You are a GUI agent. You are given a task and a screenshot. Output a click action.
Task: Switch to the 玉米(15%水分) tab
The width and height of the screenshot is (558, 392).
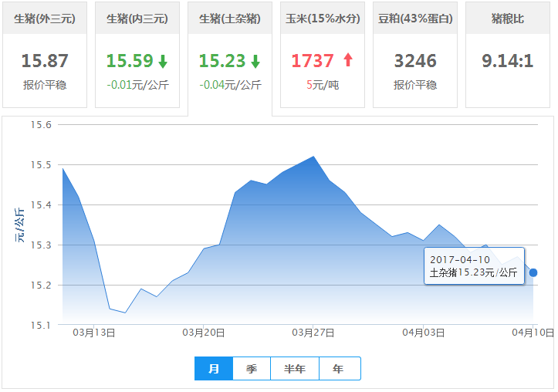(323, 18)
